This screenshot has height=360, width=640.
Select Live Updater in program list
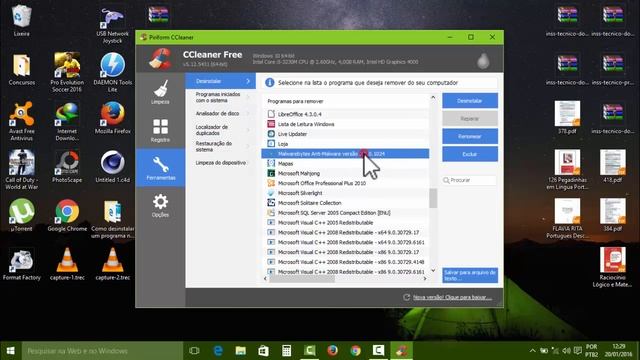(345, 134)
